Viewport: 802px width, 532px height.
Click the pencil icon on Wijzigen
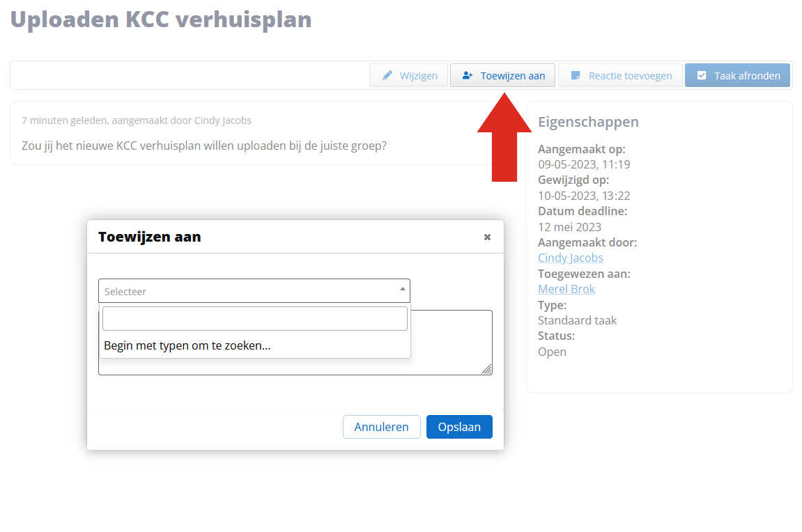coord(387,76)
